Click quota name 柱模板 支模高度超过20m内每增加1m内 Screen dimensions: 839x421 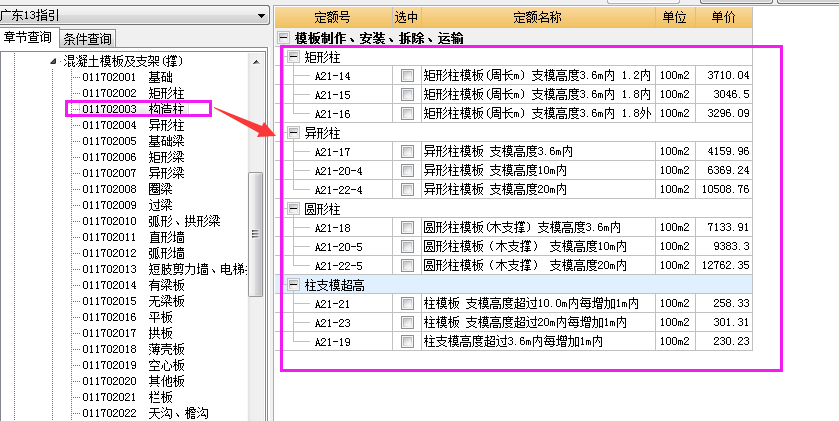click(525, 323)
